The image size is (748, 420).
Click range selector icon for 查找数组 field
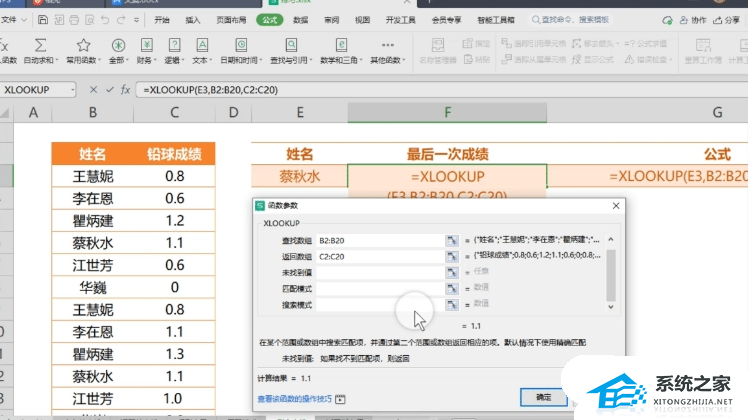(x=451, y=241)
